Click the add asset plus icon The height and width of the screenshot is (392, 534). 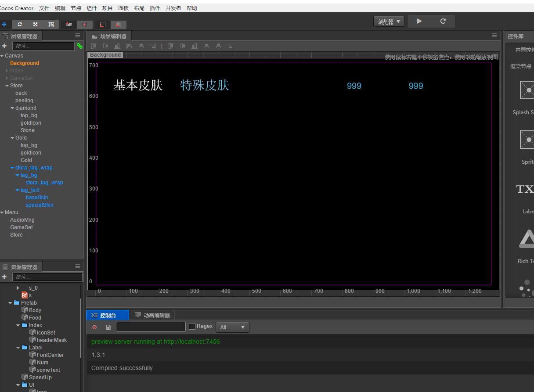(4, 277)
